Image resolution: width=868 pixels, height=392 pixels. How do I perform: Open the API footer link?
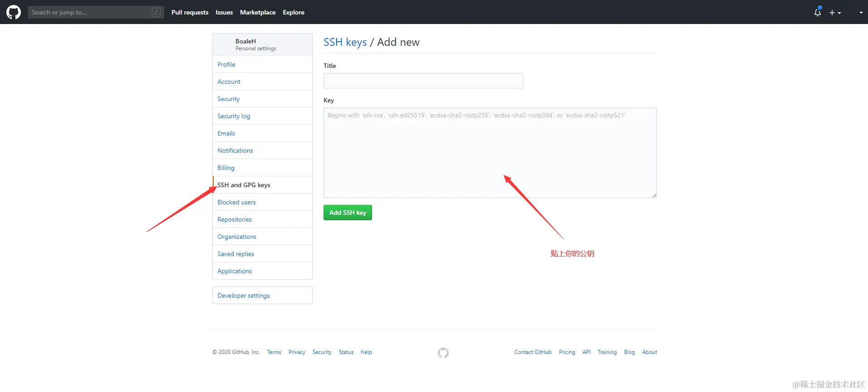(x=586, y=352)
